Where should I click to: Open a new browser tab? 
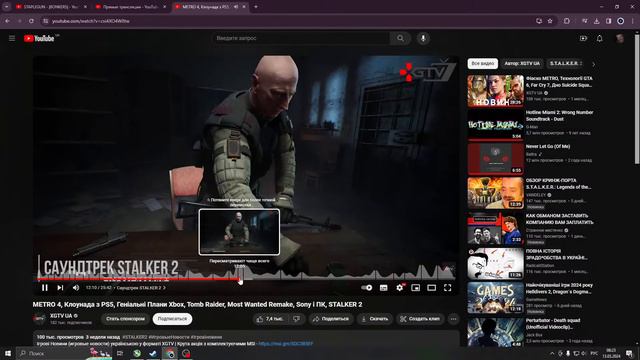[256, 7]
